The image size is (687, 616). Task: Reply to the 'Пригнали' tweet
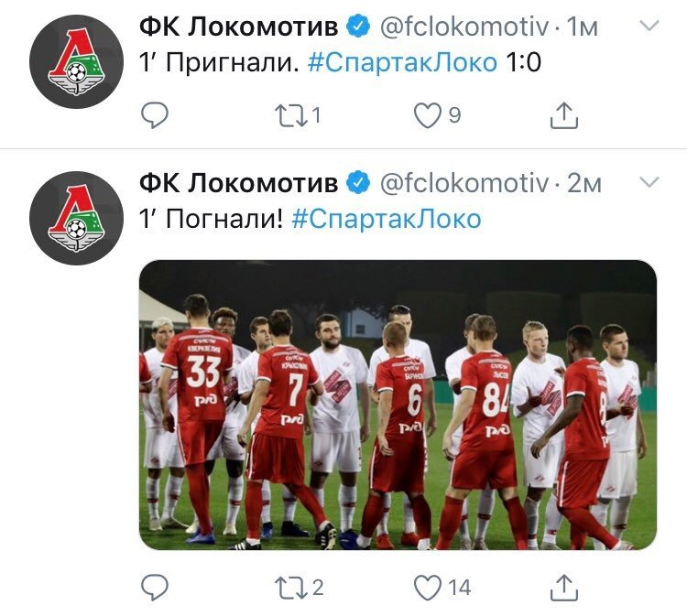coord(157,115)
